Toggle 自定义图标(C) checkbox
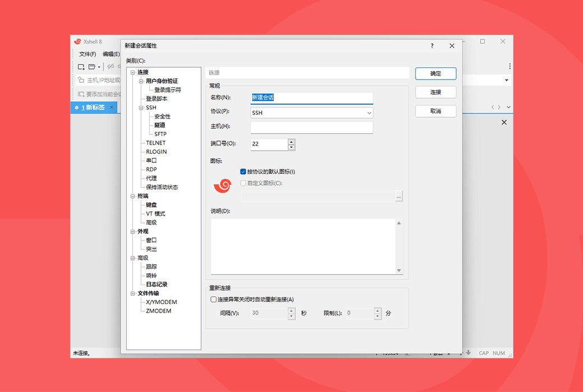 (243, 183)
